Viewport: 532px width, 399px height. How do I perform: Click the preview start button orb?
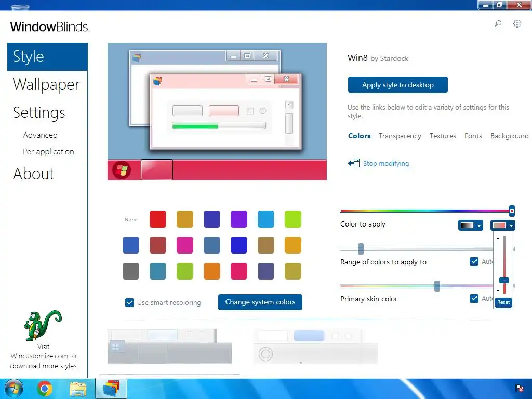(x=122, y=170)
